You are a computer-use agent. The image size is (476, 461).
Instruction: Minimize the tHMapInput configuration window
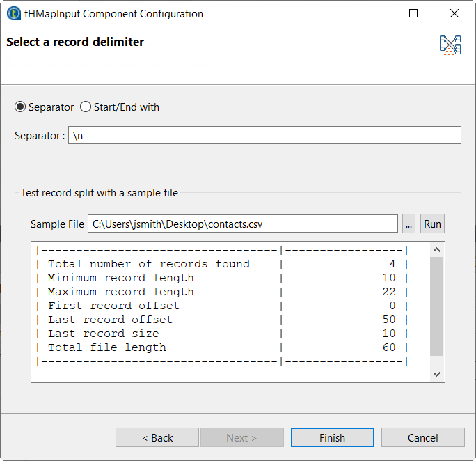point(372,13)
